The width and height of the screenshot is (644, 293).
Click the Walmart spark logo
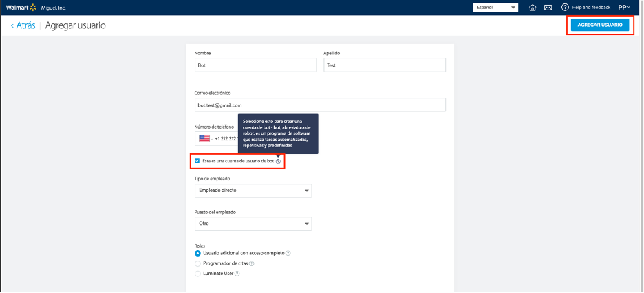click(32, 7)
